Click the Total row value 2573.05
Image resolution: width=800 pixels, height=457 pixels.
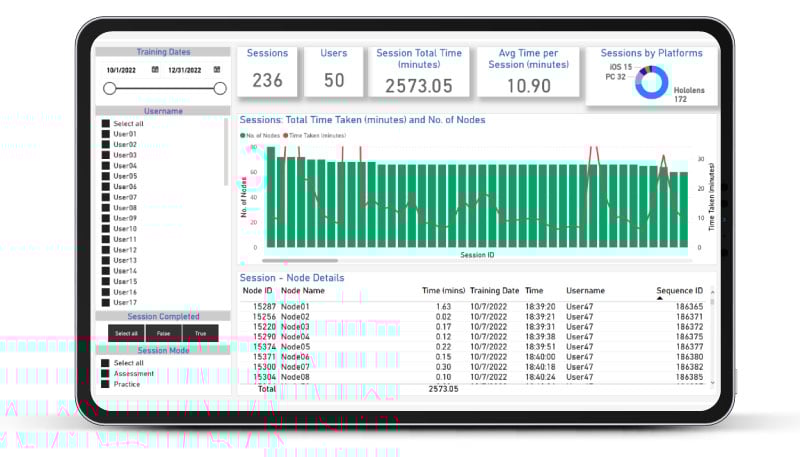point(443,389)
